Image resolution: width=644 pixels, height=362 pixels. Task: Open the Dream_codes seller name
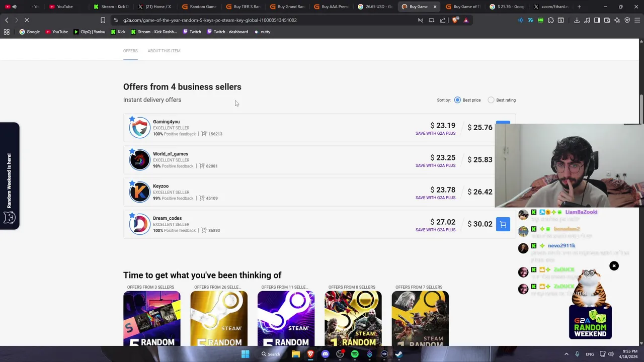coord(167,218)
